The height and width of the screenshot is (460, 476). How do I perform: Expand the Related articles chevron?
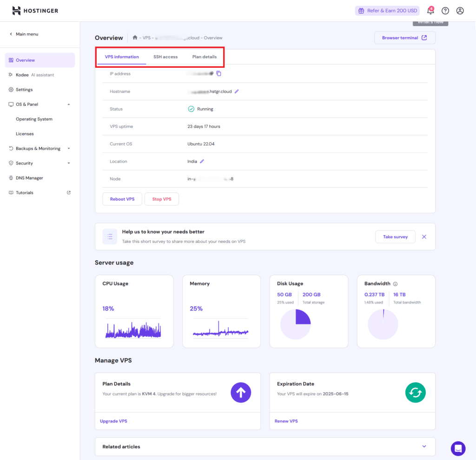(424, 447)
